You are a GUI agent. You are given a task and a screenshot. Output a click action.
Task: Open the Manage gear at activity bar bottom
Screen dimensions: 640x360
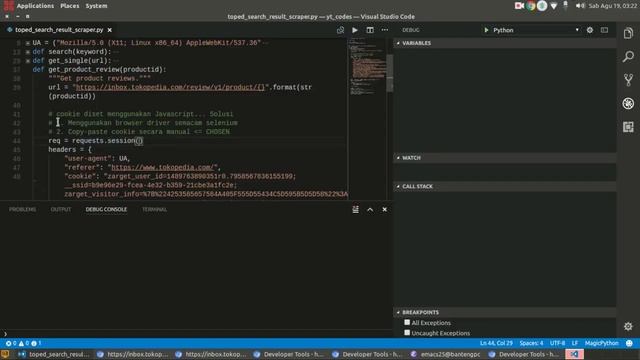tap(628, 326)
